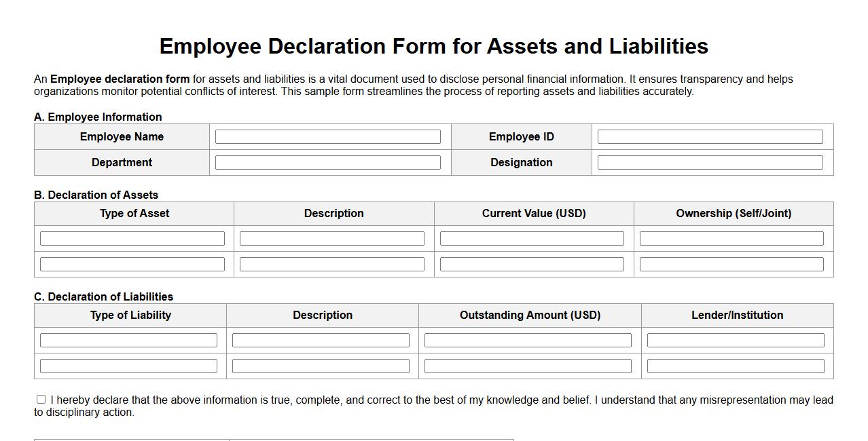Click inside the Designation field
Image resolution: width=868 pixels, height=441 pixels.
tap(709, 161)
